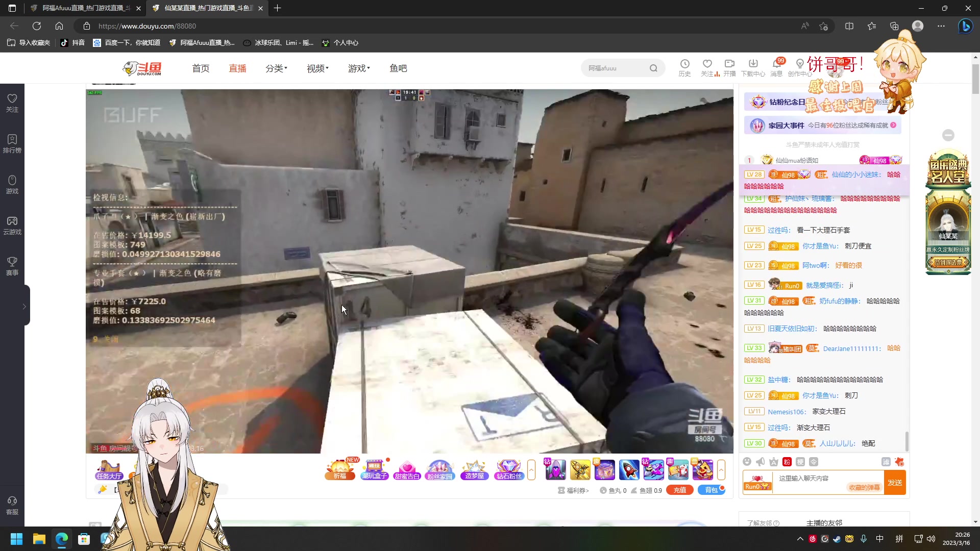Viewport: 980px width, 551px height.
Task: Open the 背包 backpack button
Action: [x=711, y=490]
